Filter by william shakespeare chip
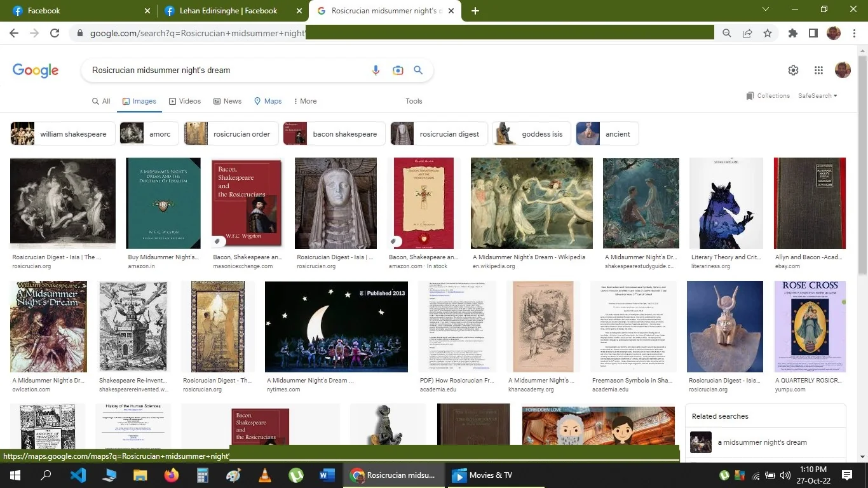 coord(63,134)
